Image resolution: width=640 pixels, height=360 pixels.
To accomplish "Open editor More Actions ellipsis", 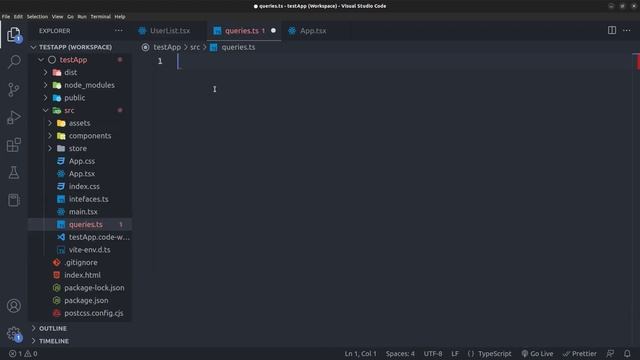I will click(x=627, y=31).
